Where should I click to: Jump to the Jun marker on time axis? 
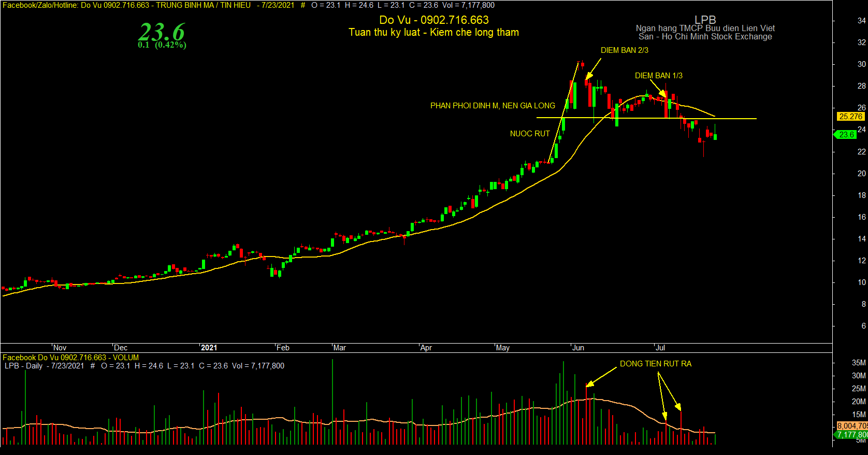coord(578,348)
